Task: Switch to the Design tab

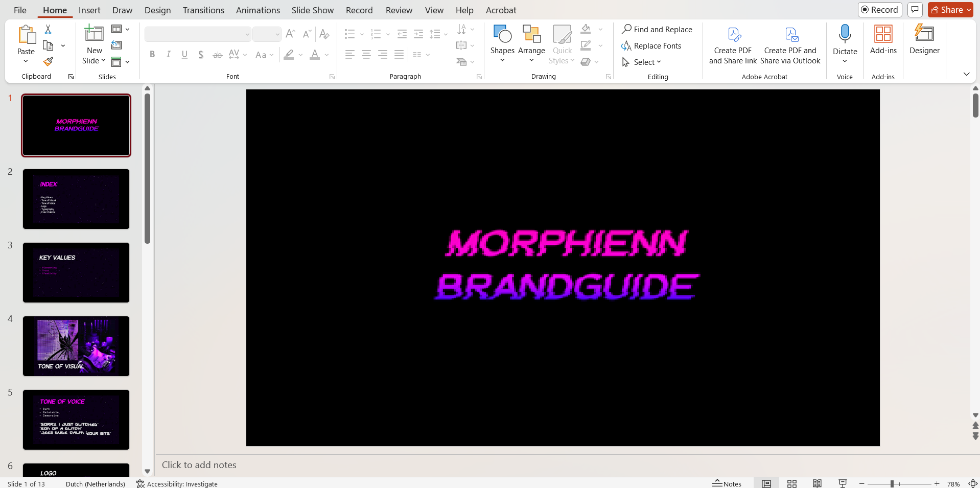Action: click(x=157, y=10)
